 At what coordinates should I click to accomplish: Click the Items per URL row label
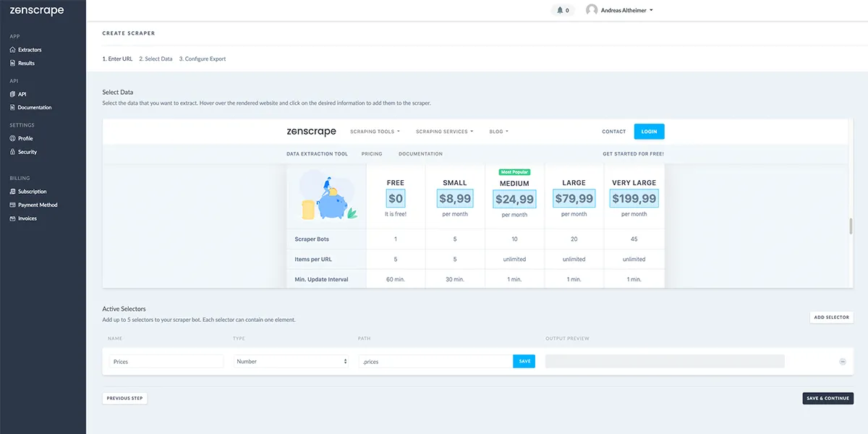pyautogui.click(x=313, y=259)
